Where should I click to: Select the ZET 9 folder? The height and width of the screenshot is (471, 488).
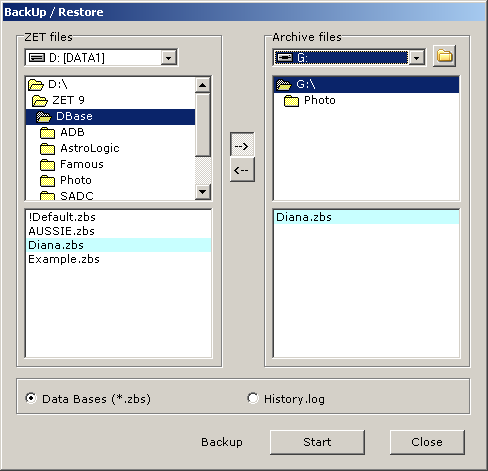59,100
